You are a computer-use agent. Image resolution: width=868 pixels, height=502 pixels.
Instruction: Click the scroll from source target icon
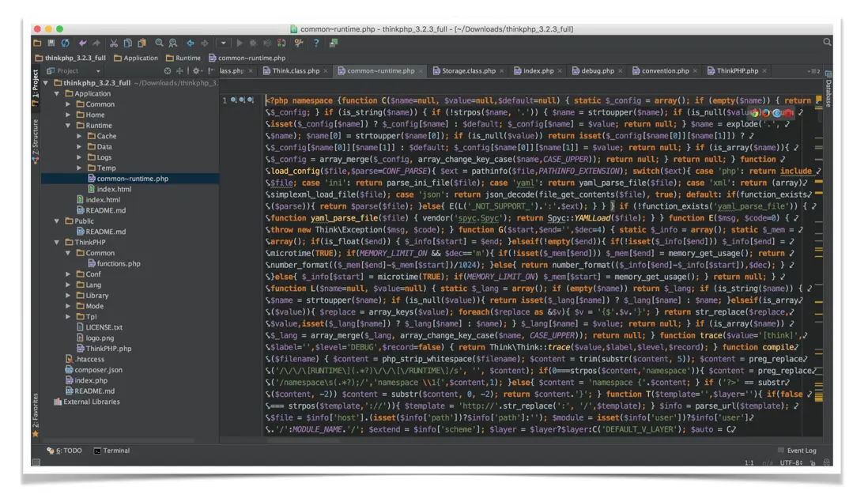(x=167, y=71)
